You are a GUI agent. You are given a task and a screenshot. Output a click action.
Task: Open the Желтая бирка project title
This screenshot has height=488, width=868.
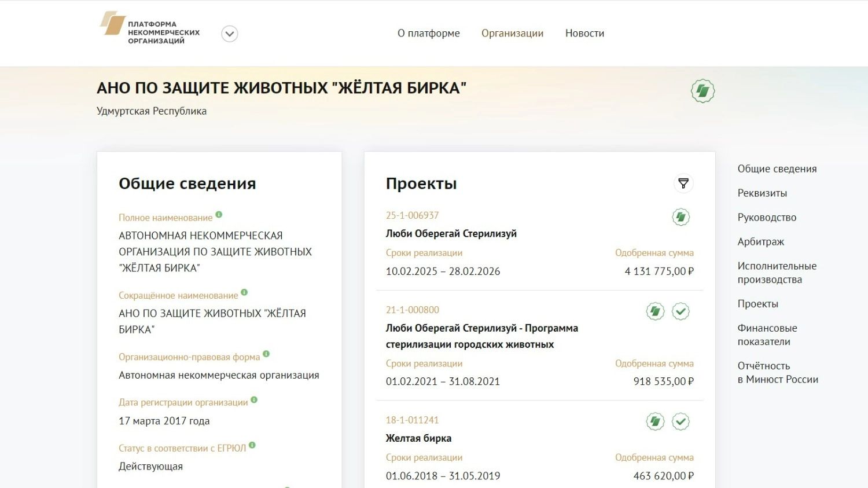pos(419,438)
